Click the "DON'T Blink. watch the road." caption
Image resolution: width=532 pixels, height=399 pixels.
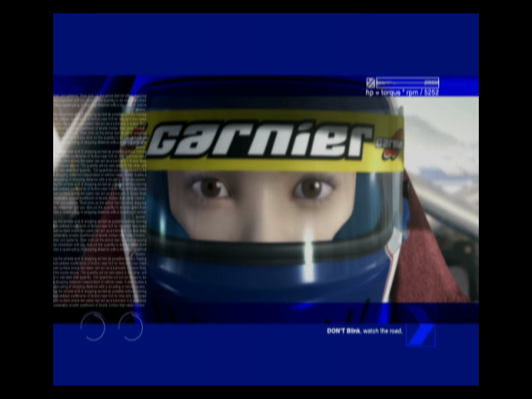[365, 331]
